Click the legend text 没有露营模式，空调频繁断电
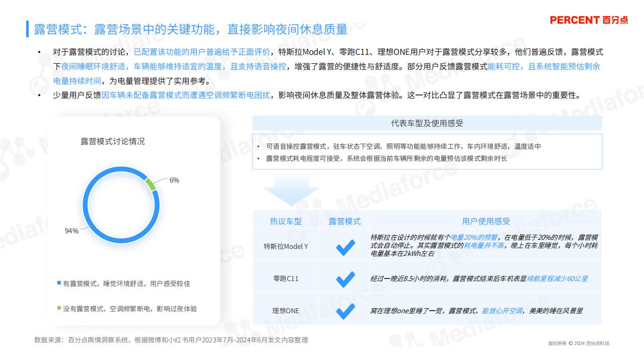The height and width of the screenshot is (362, 644). tap(130, 309)
